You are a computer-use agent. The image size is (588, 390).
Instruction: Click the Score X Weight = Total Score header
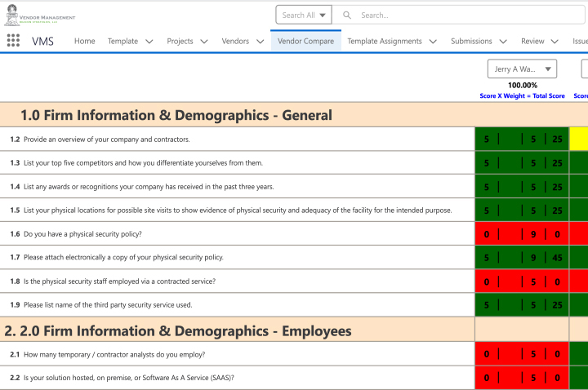coord(522,95)
